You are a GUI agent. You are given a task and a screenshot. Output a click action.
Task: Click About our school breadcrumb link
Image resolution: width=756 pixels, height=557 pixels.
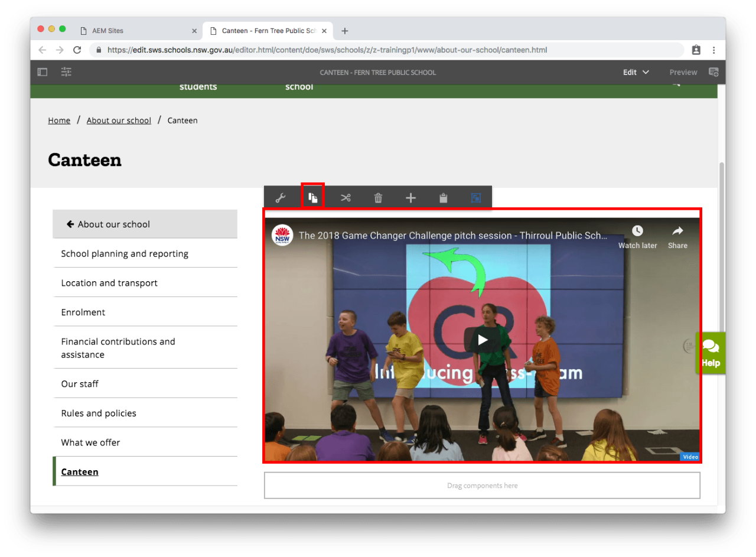pos(119,120)
